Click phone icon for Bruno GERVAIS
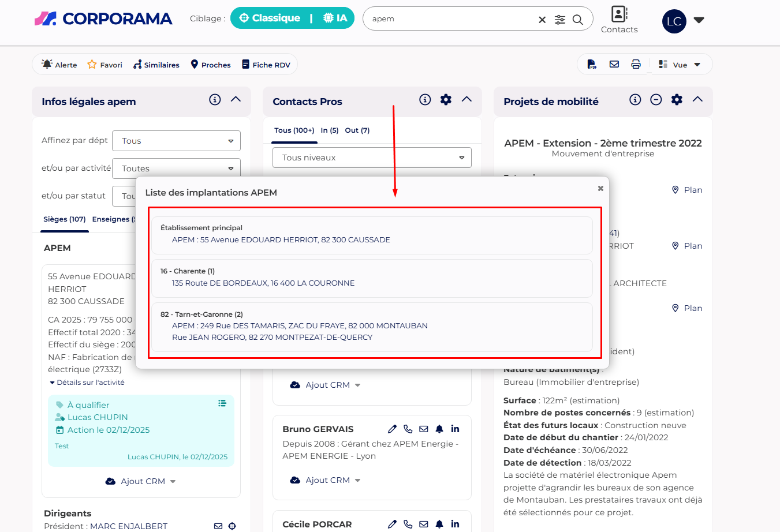Viewport: 780px width, 532px height. (x=408, y=429)
